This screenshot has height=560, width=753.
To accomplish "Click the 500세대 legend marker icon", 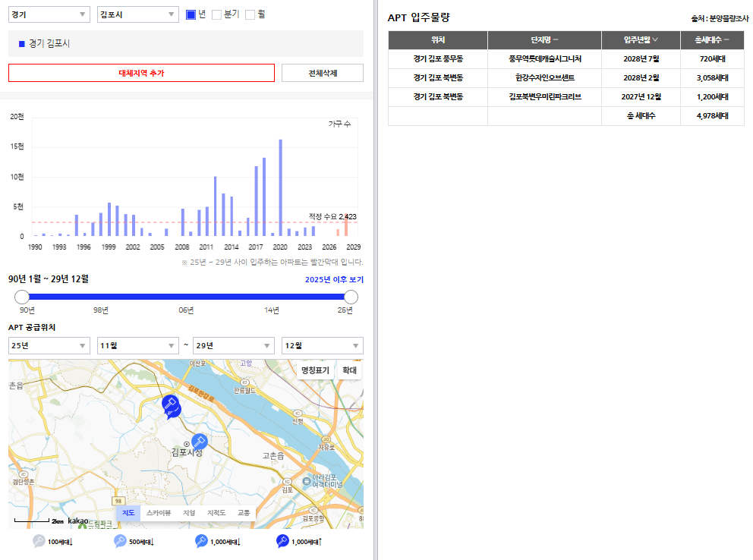I will click(120, 541).
